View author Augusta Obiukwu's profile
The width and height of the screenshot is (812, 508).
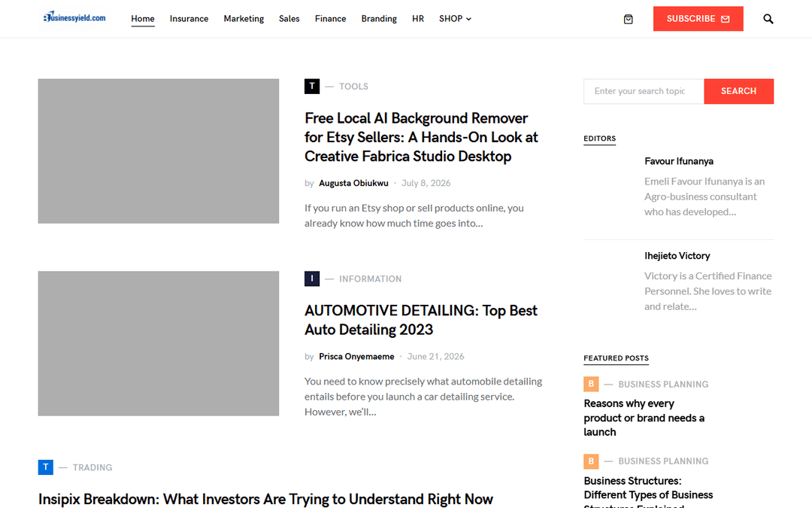353,183
